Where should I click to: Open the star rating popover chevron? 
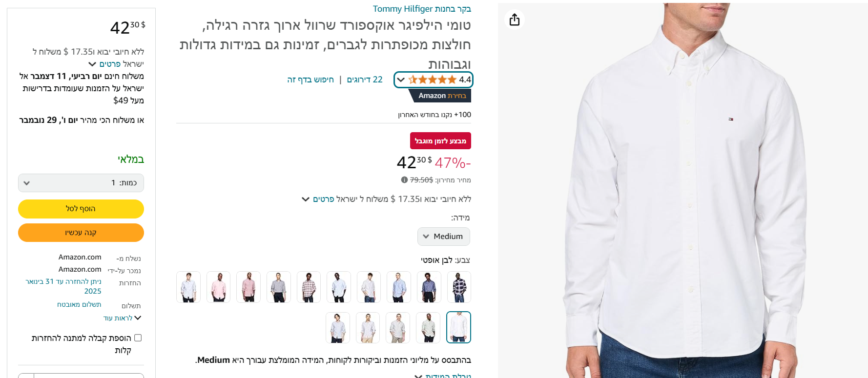pyautogui.click(x=401, y=80)
